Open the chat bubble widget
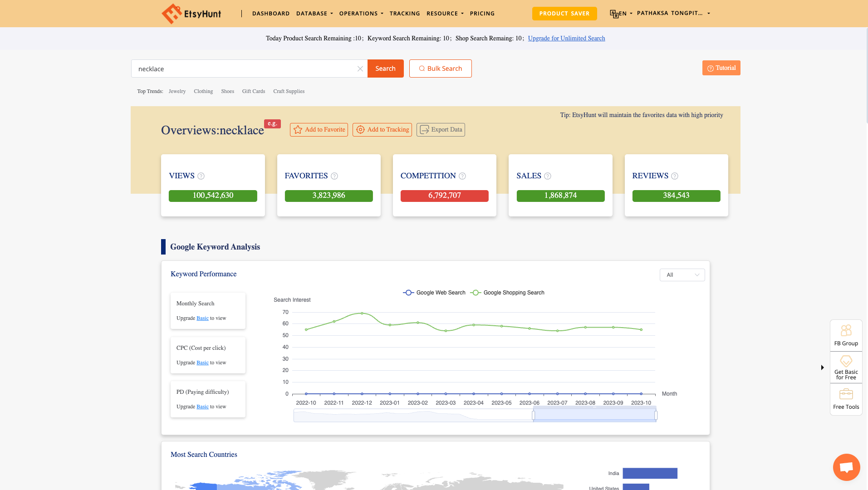This screenshot has height=490, width=868. coord(846,467)
